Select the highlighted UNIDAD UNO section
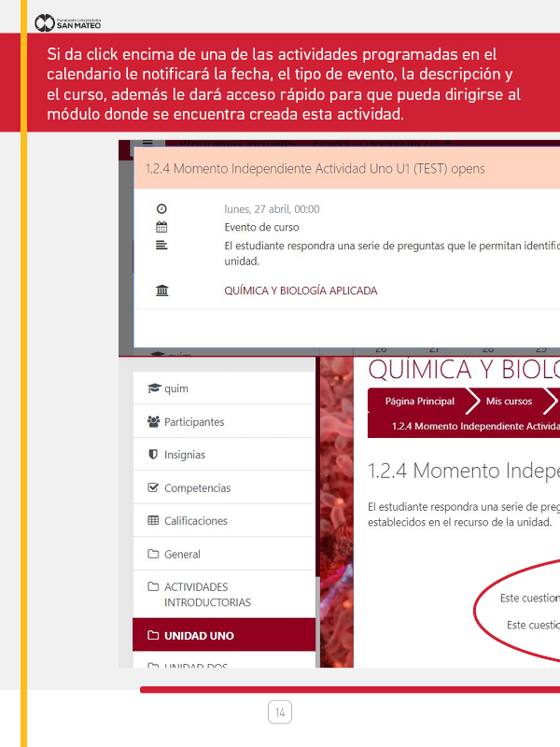The image size is (560, 747). [x=199, y=636]
